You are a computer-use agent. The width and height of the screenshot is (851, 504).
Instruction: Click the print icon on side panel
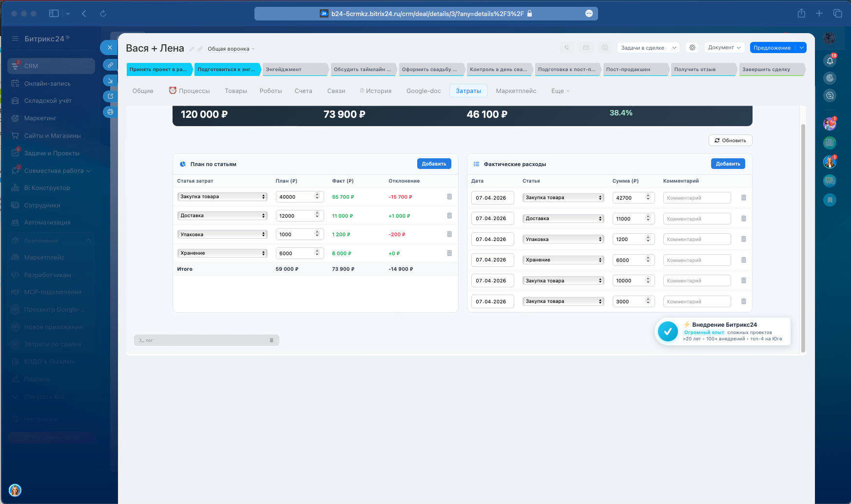point(110,112)
